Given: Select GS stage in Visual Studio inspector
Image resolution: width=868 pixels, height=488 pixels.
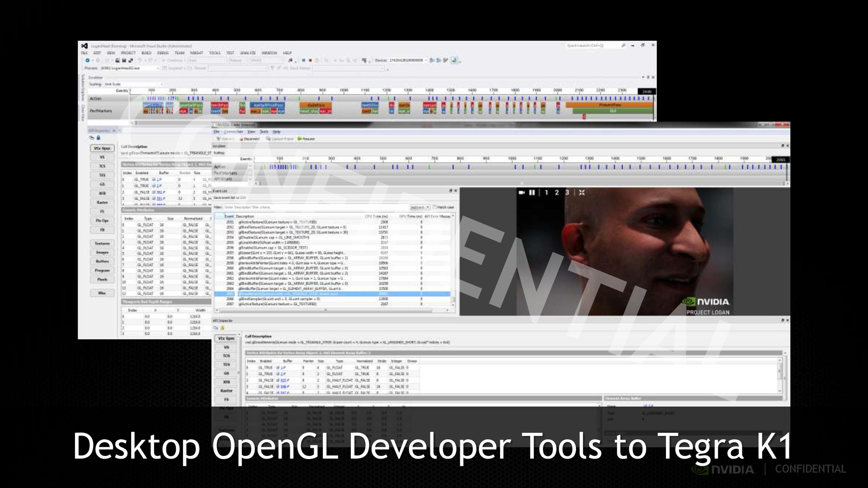Looking at the screenshot, I should 102,184.
